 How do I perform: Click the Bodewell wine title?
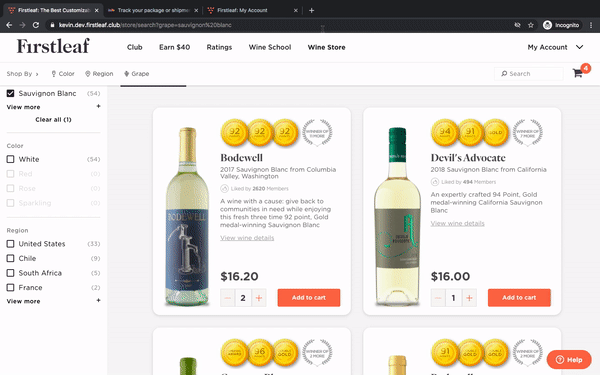[x=241, y=158]
